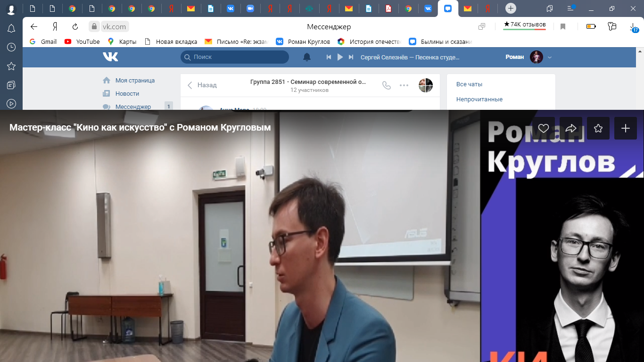644x362 pixels.
Task: Open chat actions three-dots menu
Action: pos(404,85)
